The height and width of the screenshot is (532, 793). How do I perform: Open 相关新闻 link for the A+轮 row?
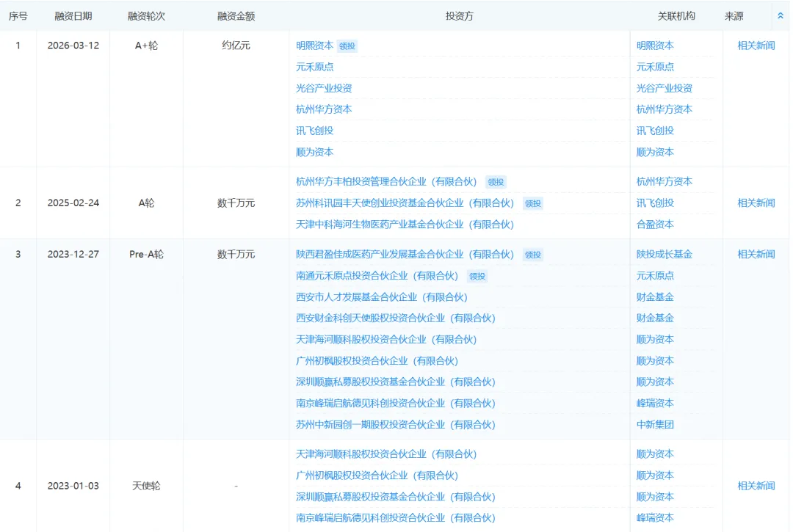pyautogui.click(x=756, y=45)
